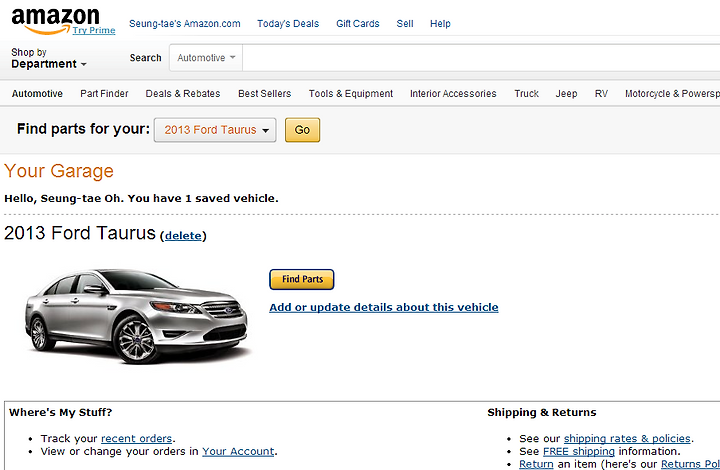Go to Deals & Rebates
The image size is (720, 470).
[x=183, y=94]
